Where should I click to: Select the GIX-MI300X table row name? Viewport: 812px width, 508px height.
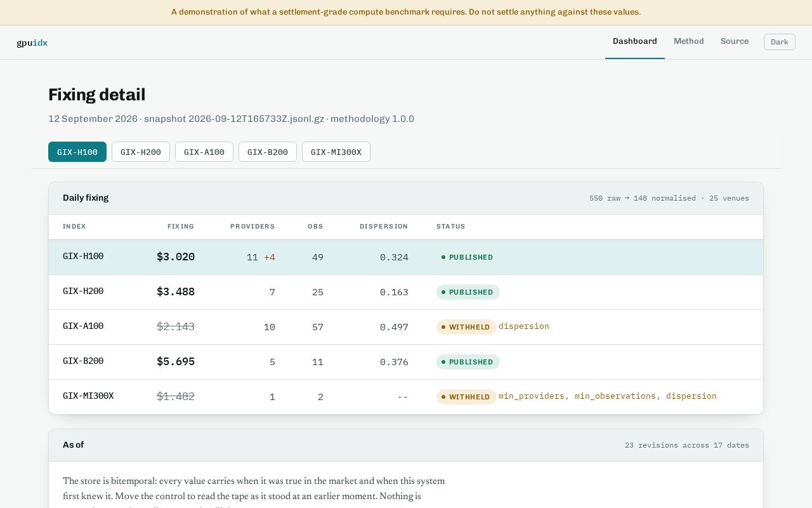pyautogui.click(x=88, y=396)
